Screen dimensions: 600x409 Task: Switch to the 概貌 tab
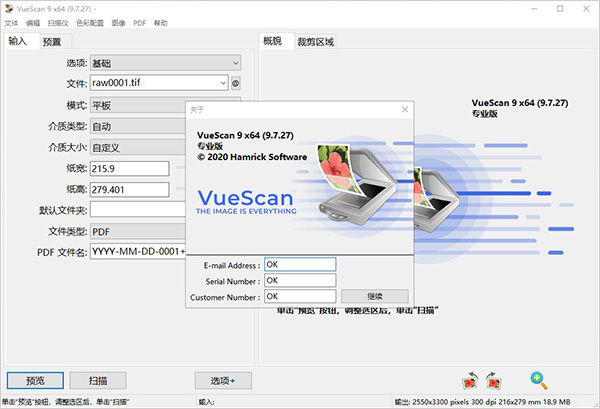(277, 41)
